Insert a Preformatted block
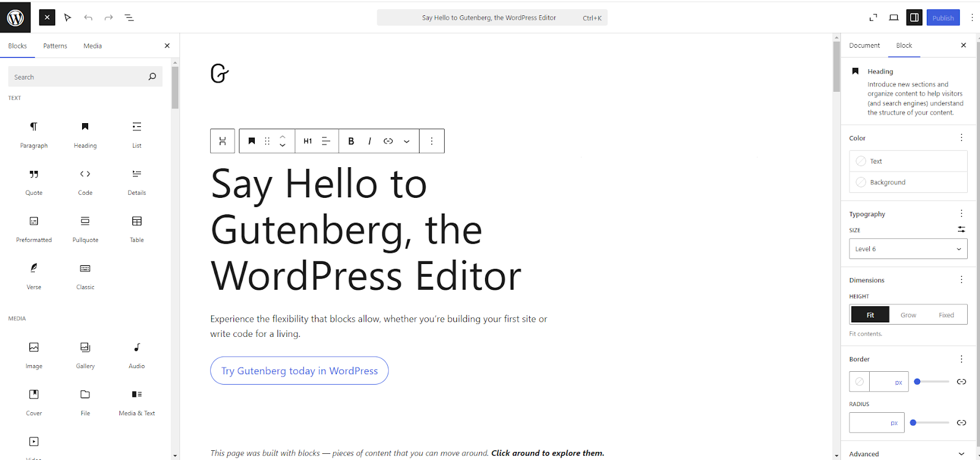 coord(34,228)
